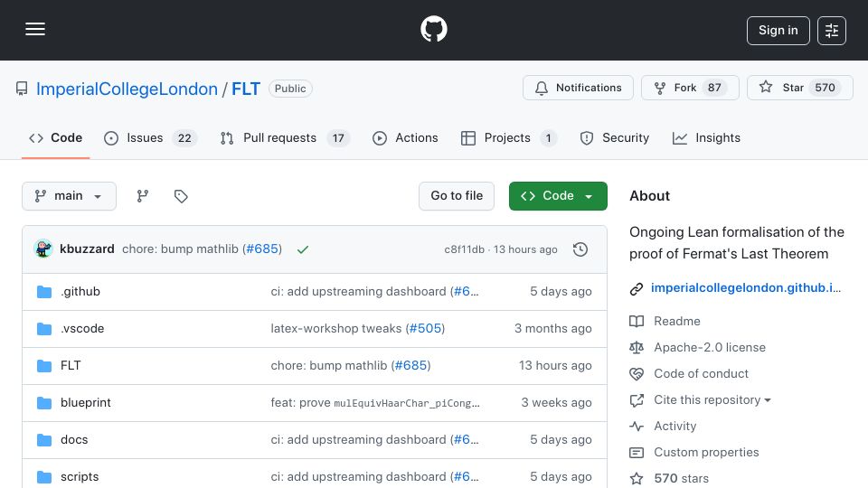Click folder icon beside .github
868x488 pixels.
[44, 292]
